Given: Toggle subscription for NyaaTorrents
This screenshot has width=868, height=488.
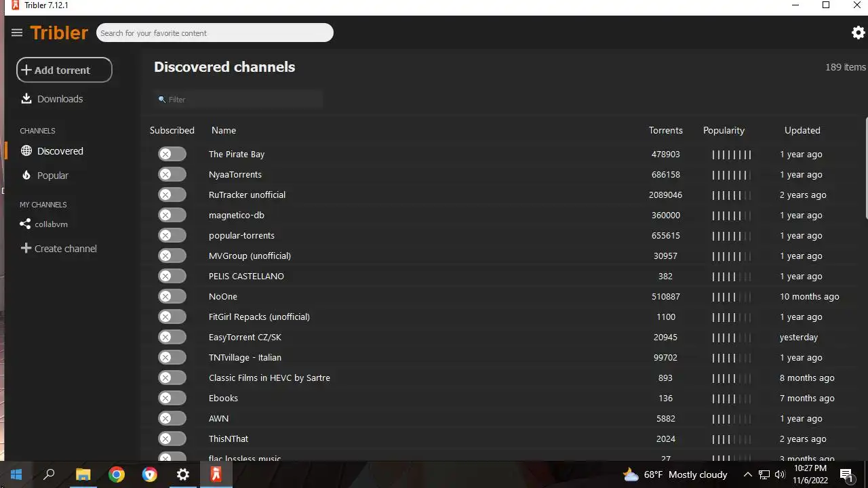Looking at the screenshot, I should pos(172,175).
